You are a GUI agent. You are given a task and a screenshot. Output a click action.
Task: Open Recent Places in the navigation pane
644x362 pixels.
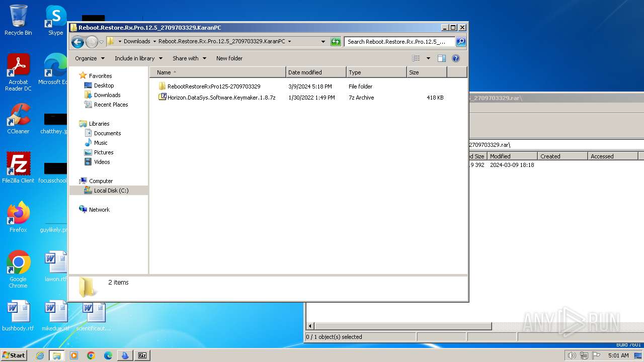point(111,105)
